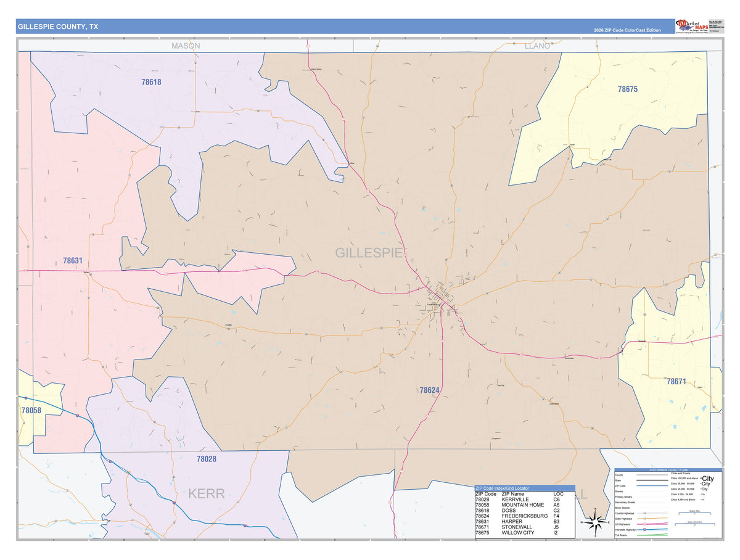The image size is (740, 560).
Task: Click the 78675 ZIP label on the map
Action: click(628, 89)
